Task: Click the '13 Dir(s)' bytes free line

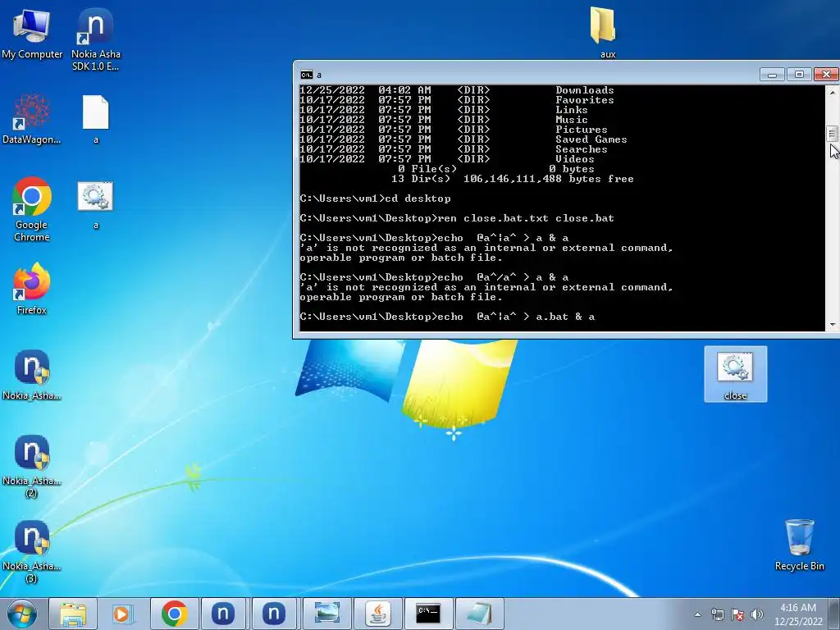Action: [x=512, y=179]
